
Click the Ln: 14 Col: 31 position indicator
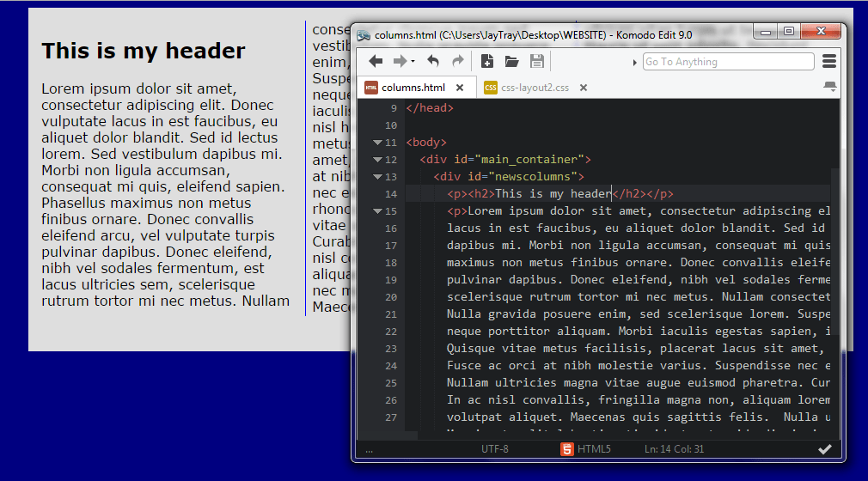tap(674, 449)
